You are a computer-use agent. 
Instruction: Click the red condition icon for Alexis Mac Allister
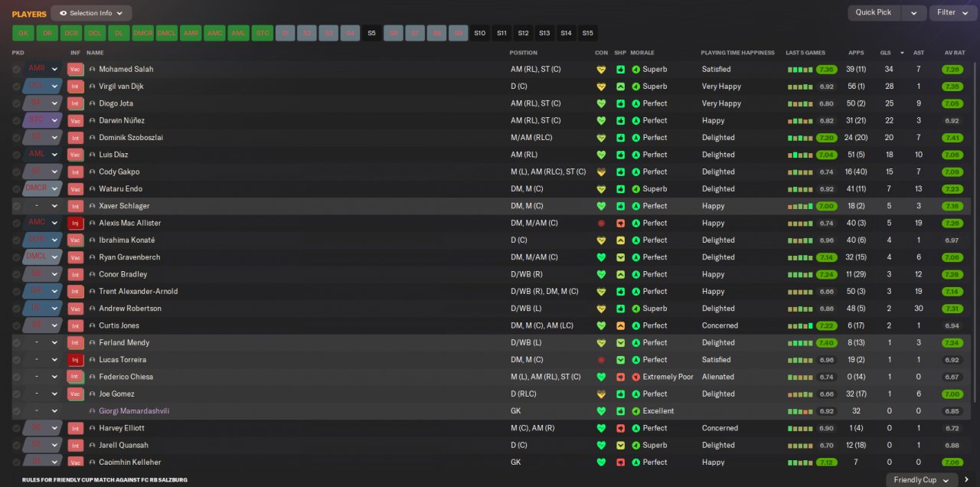point(601,223)
